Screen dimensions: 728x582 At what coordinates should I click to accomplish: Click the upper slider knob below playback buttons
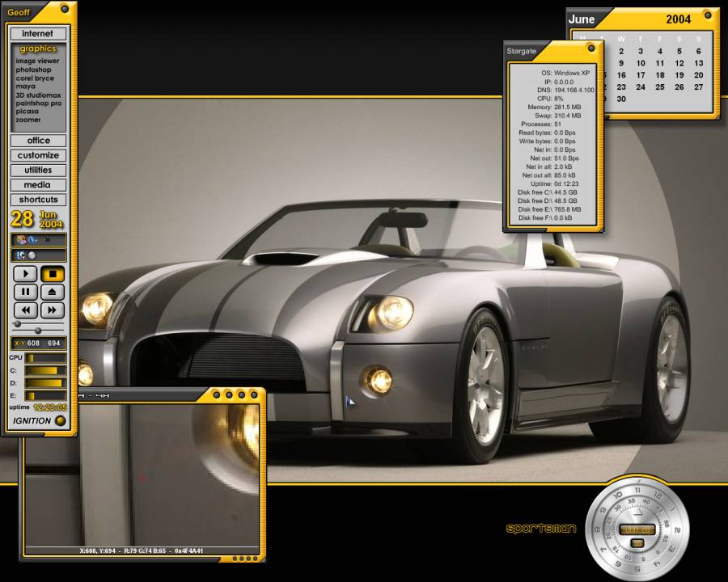click(18, 323)
